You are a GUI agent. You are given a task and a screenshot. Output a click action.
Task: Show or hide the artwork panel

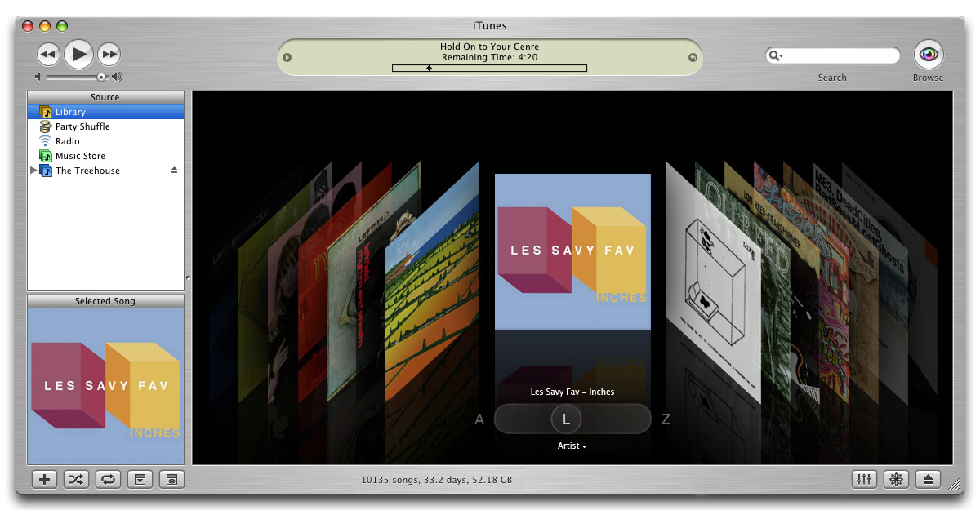tap(140, 479)
